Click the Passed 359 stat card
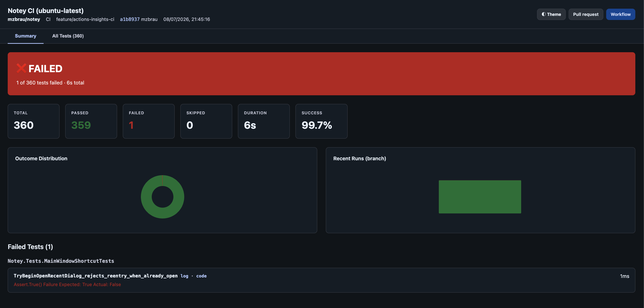This screenshot has width=644, height=308. pyautogui.click(x=91, y=121)
